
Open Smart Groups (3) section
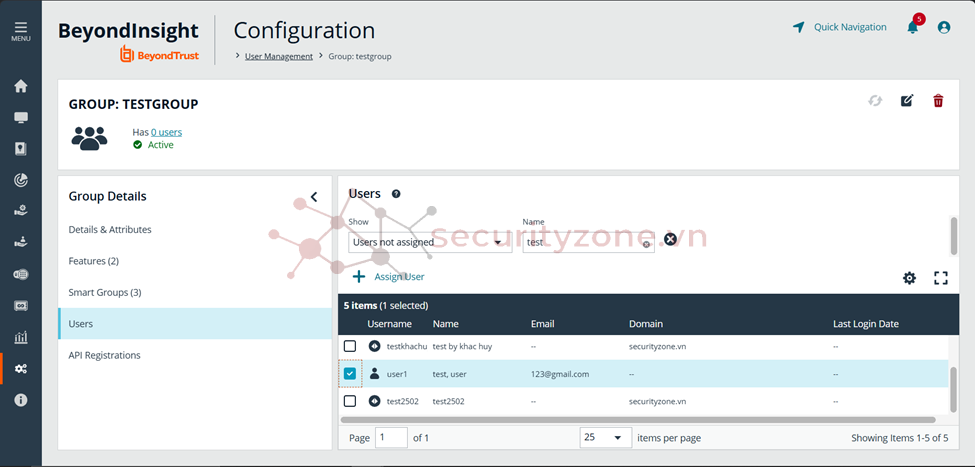[105, 293]
